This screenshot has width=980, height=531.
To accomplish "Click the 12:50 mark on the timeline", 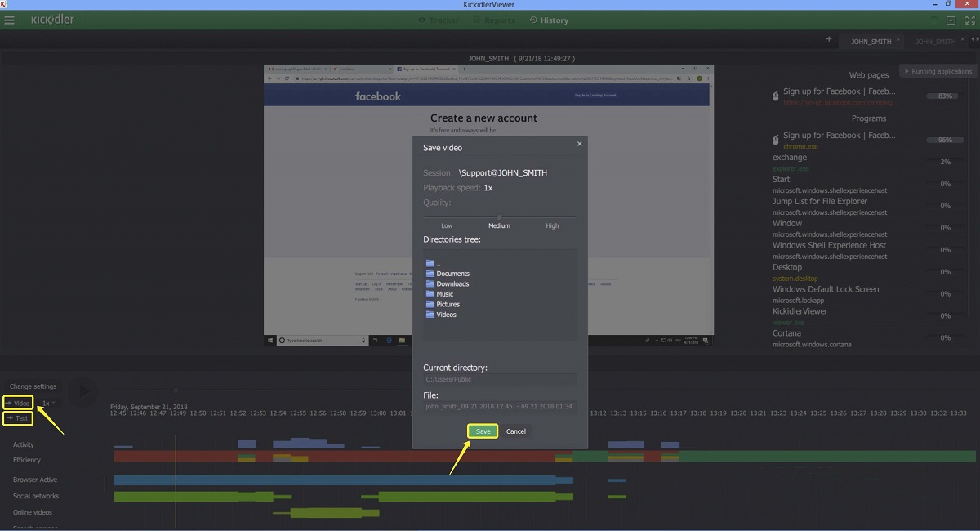I will click(198, 413).
